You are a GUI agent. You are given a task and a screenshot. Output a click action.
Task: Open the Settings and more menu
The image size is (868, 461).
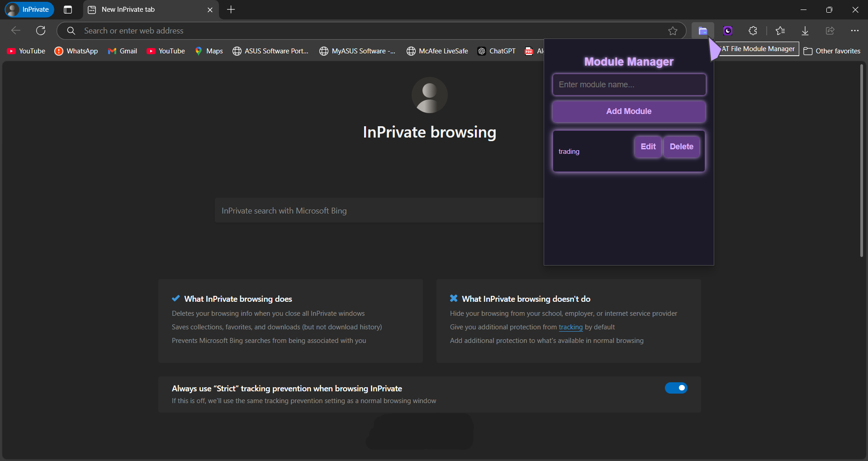click(854, 30)
